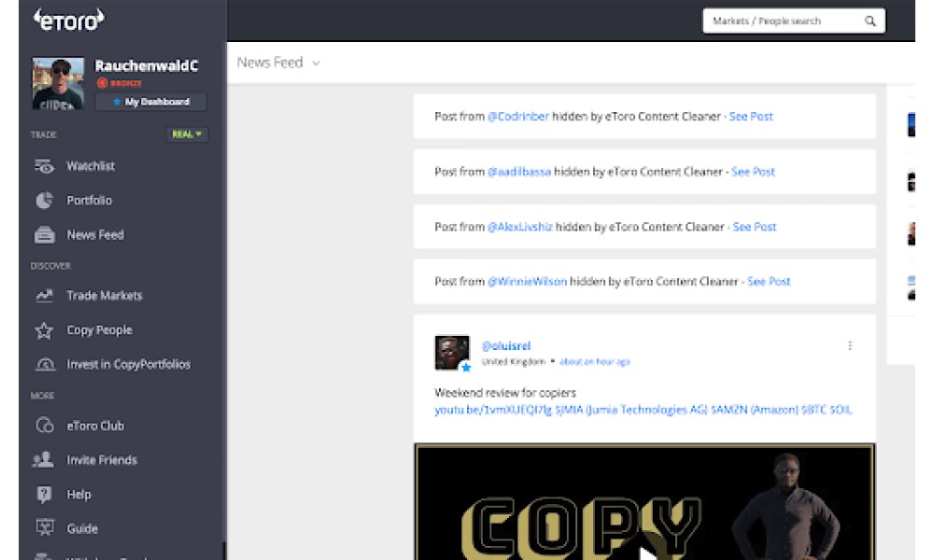
Task: Click the search magnifier icon
Action: [x=870, y=21]
